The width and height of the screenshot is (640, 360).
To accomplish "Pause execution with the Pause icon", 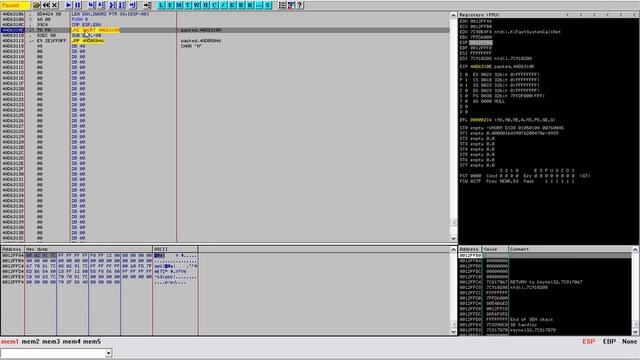I will [x=78, y=5].
